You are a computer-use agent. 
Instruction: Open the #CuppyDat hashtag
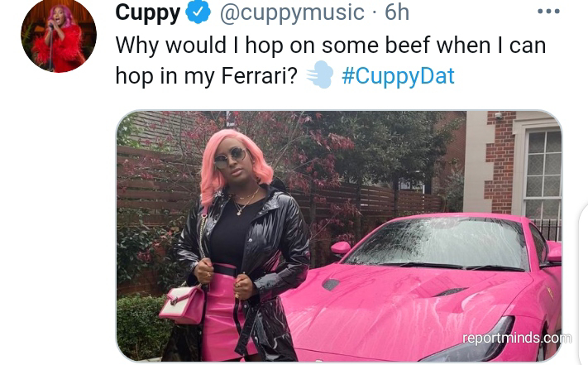[x=398, y=76]
